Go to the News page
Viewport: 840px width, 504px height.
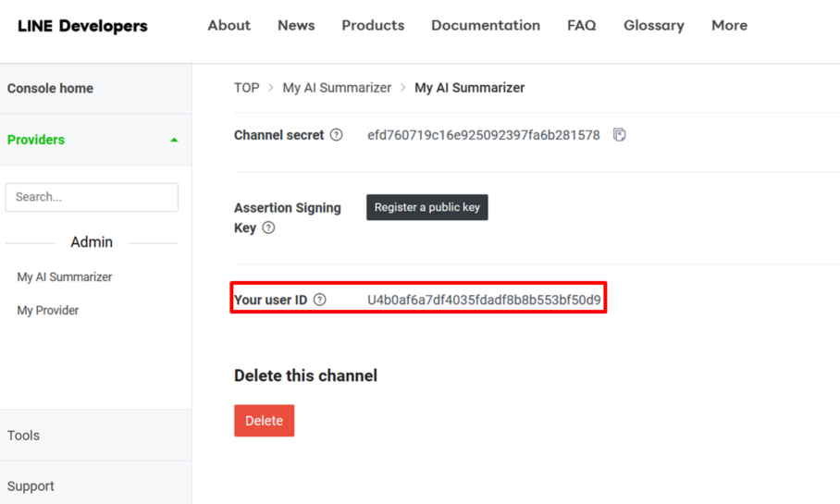click(296, 26)
